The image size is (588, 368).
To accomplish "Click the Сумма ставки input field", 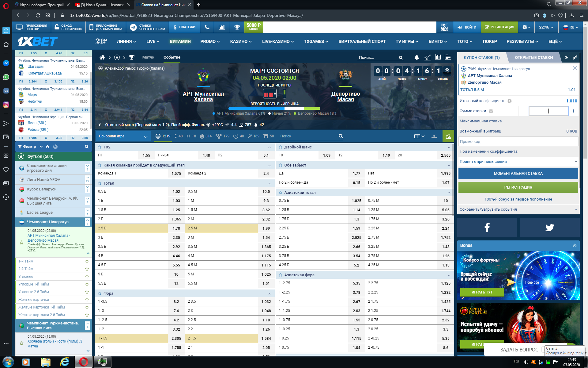I will click(x=548, y=111).
